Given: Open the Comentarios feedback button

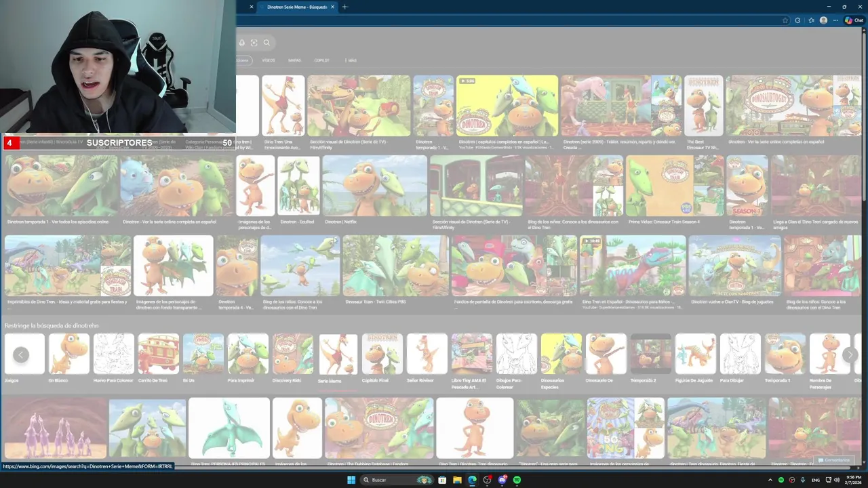Looking at the screenshot, I should pyautogui.click(x=834, y=460).
